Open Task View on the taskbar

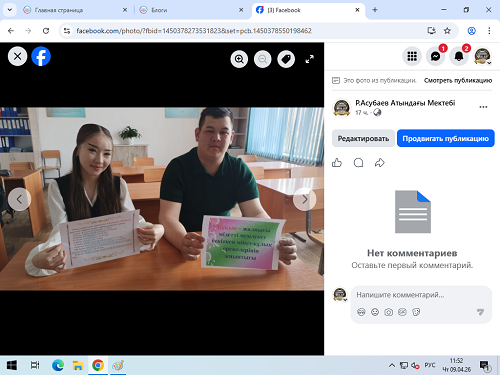pos(35,365)
